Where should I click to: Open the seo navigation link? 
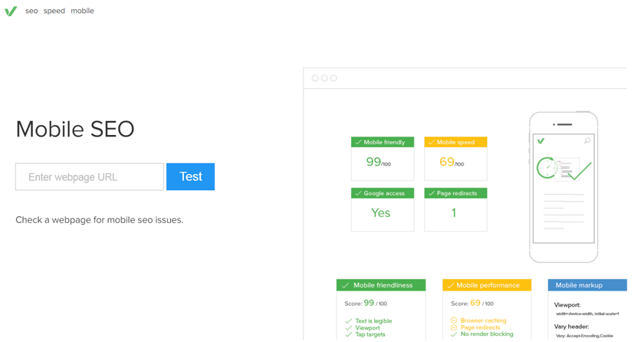pos(31,11)
